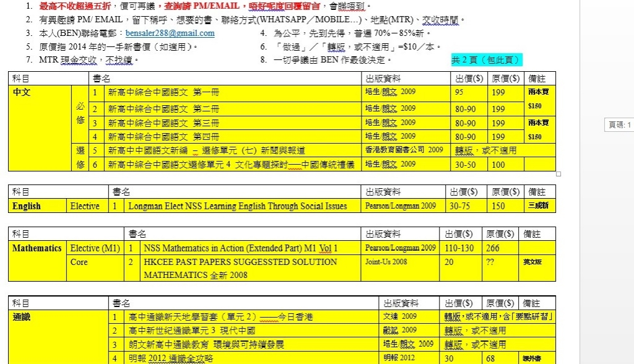
Task: Select the Mathematics subject cell
Action: (37, 248)
